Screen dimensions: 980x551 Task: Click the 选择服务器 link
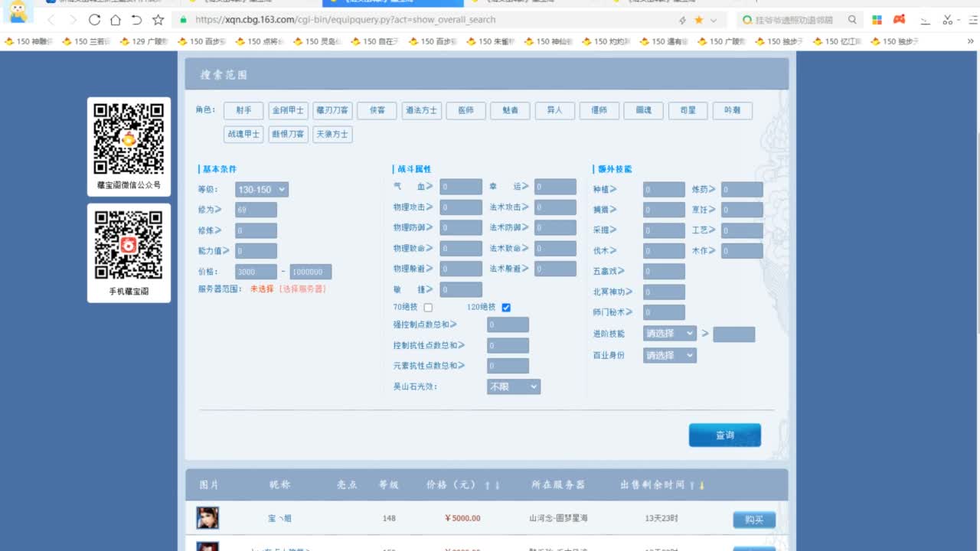click(x=302, y=289)
